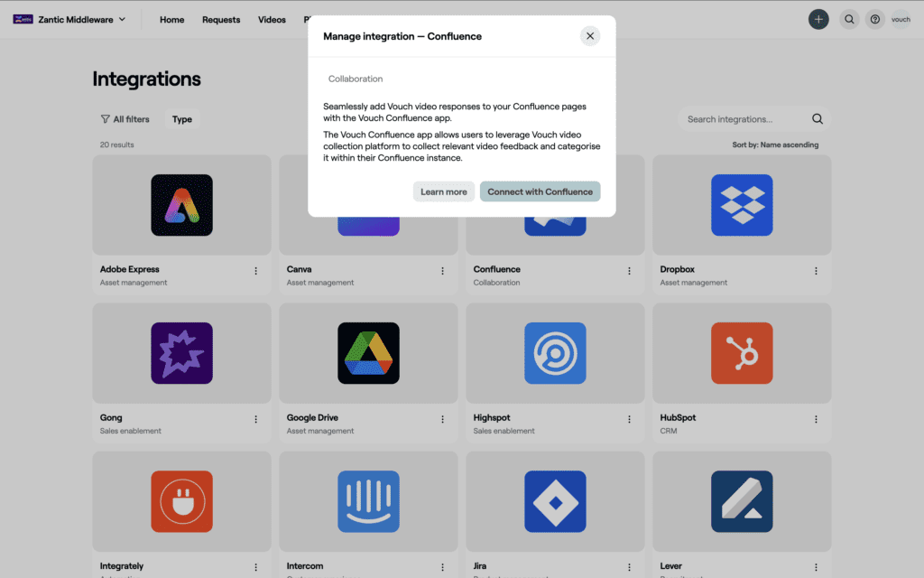This screenshot has width=924, height=578.
Task: Click the Adobe Express card title
Action: 130,269
